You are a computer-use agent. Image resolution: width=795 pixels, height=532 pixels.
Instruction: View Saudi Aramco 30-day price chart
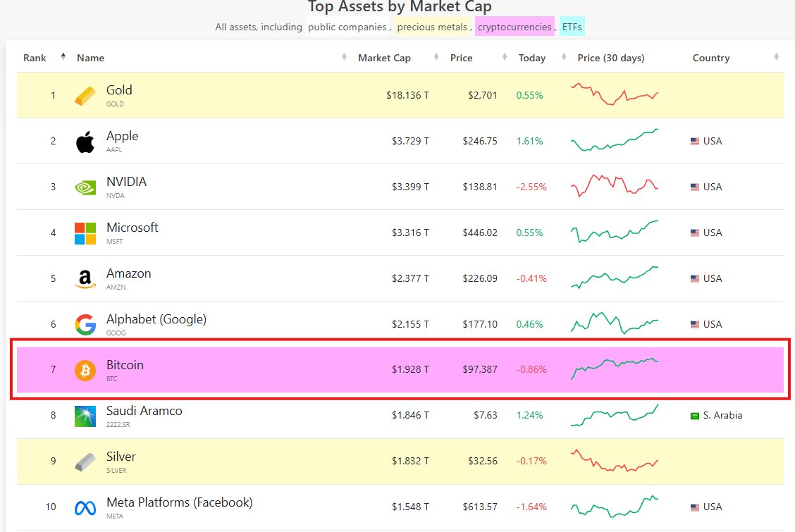615,415
